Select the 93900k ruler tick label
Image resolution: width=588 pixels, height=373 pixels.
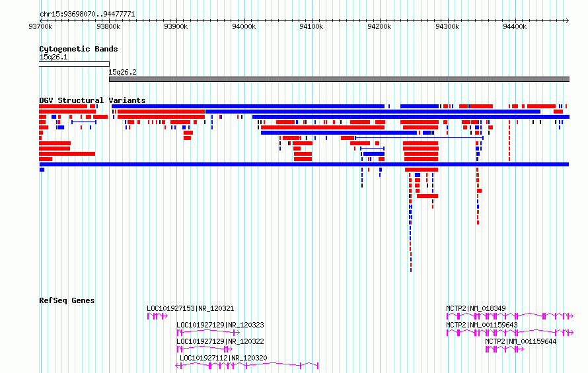tap(176, 26)
